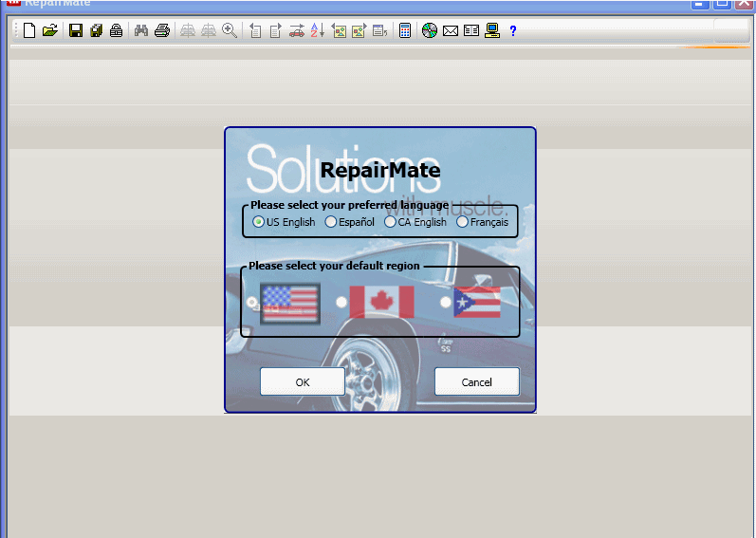This screenshot has height=538, width=756.
Task: Click the United States flag image
Action: pyautogui.click(x=290, y=304)
